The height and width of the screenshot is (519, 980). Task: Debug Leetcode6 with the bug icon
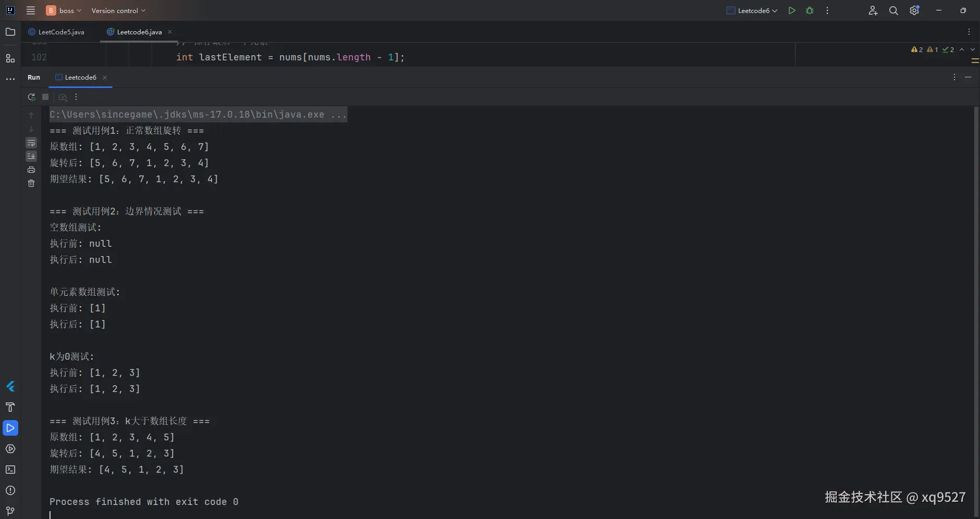[x=810, y=10]
